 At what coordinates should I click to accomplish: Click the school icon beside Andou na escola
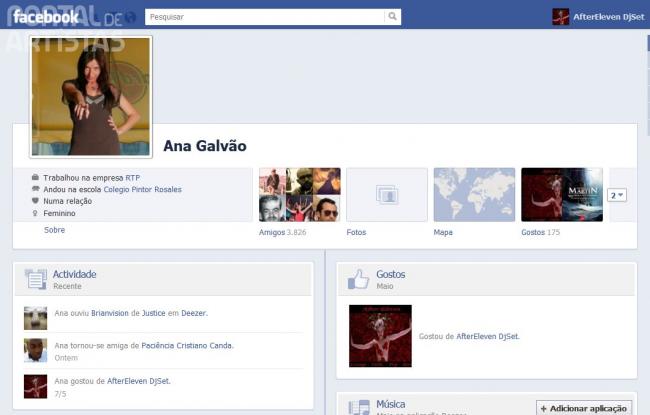tap(35, 189)
